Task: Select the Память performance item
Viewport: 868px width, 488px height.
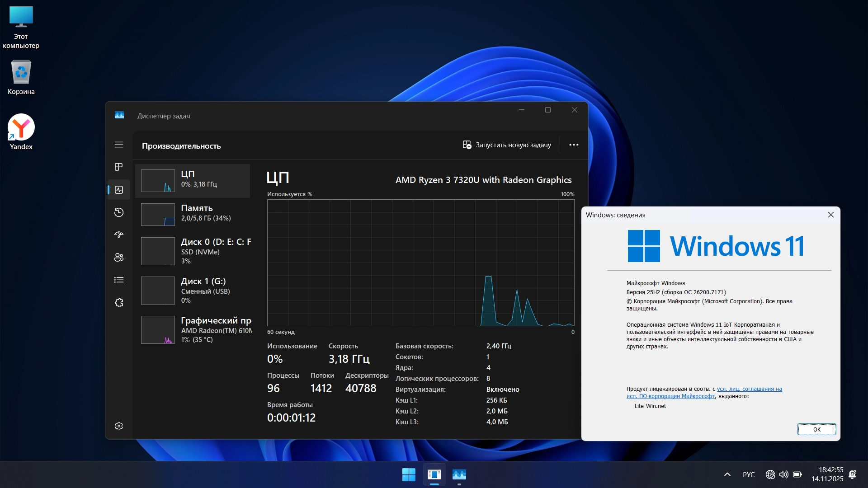Action: (x=193, y=213)
